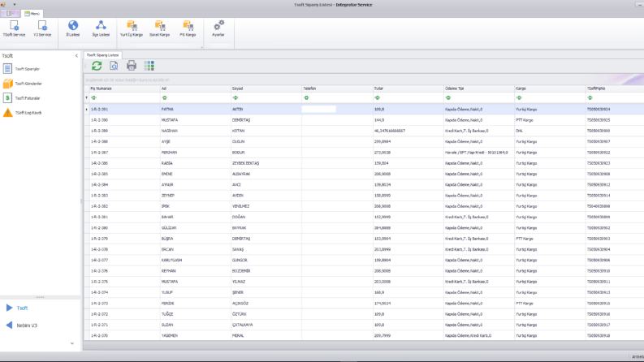Click the ZEYBEK BEKTAŞ surname cell

pos(266,163)
